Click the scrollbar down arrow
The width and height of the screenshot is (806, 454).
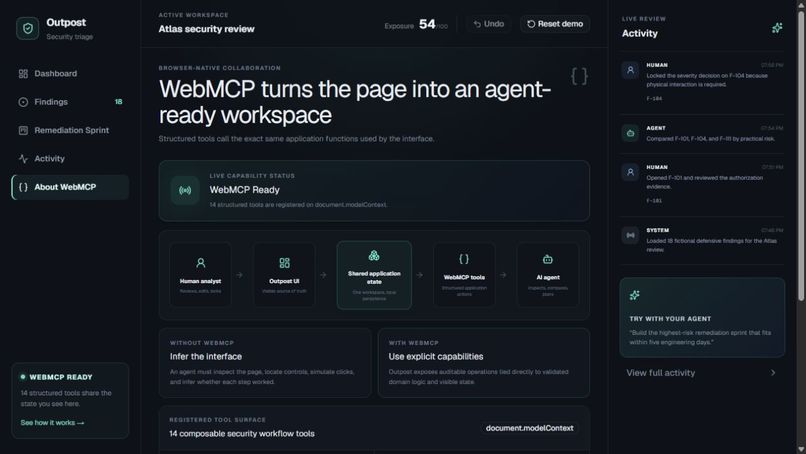click(x=801, y=449)
